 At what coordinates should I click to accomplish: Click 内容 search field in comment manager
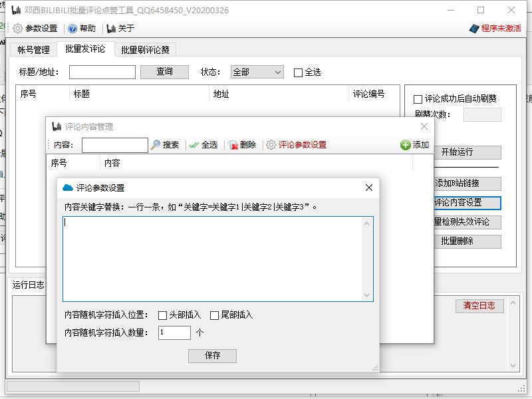[114, 145]
